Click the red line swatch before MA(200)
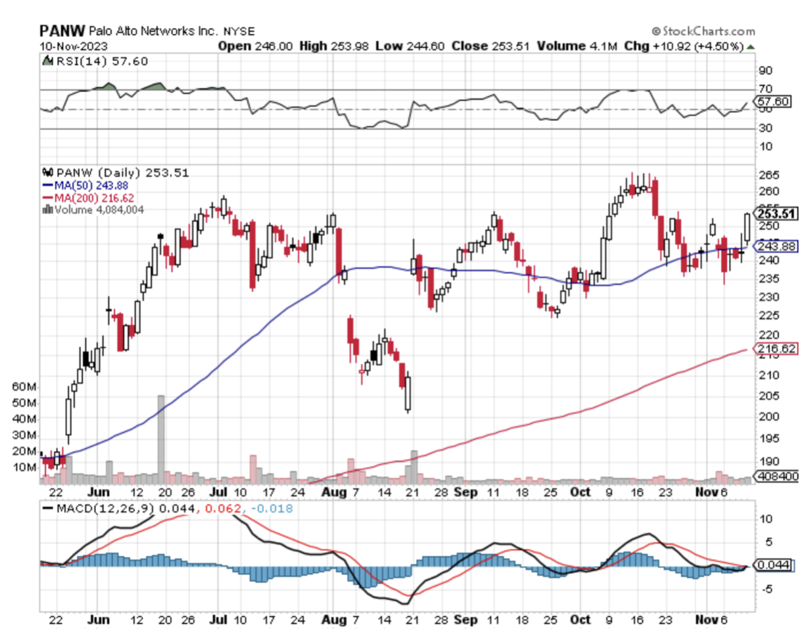Screen dimensions: 812x644 click(49, 198)
